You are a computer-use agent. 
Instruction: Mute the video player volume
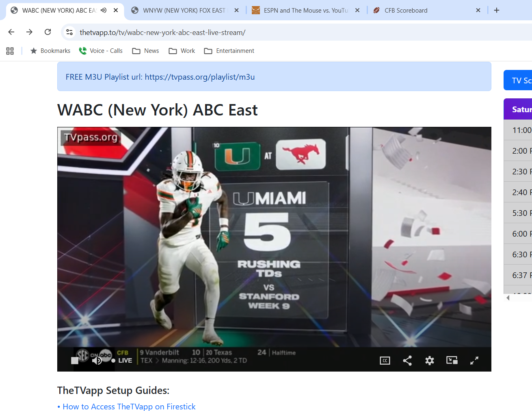click(x=97, y=361)
